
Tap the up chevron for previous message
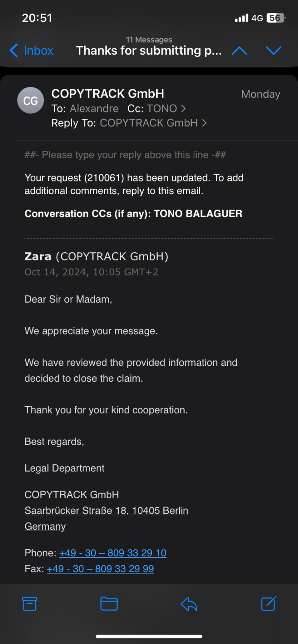[239, 50]
